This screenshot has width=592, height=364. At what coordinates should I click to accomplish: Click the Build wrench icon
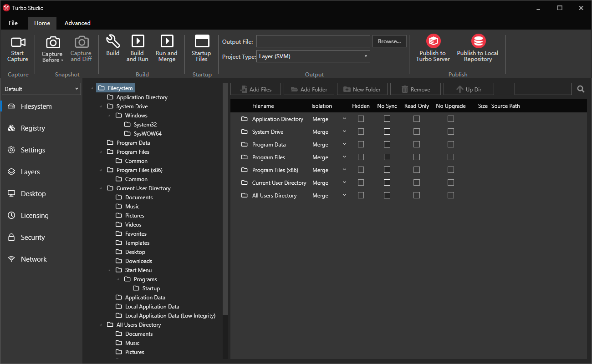[113, 42]
